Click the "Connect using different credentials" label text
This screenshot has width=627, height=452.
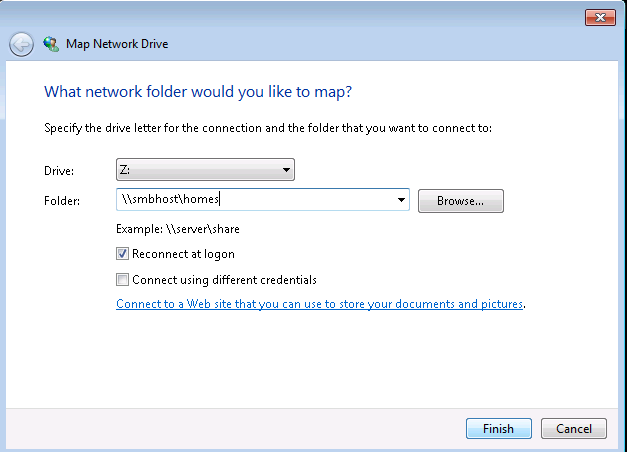point(224,280)
